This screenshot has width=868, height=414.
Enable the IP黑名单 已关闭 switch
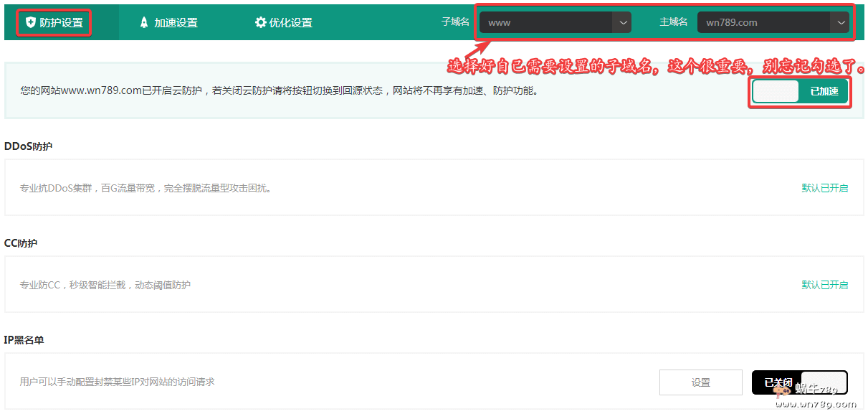tap(799, 382)
